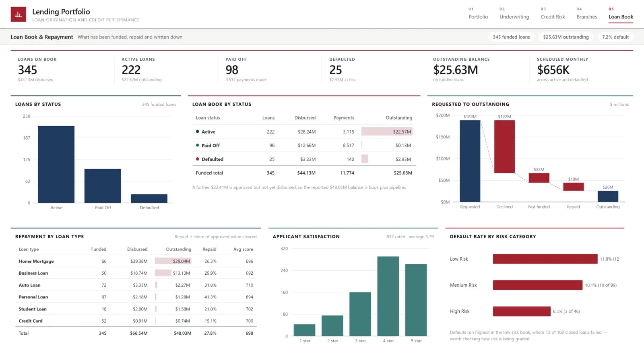The width and height of the screenshot is (644, 362).
Task: Click the Declined $122M waterfall bar
Action: point(504,147)
